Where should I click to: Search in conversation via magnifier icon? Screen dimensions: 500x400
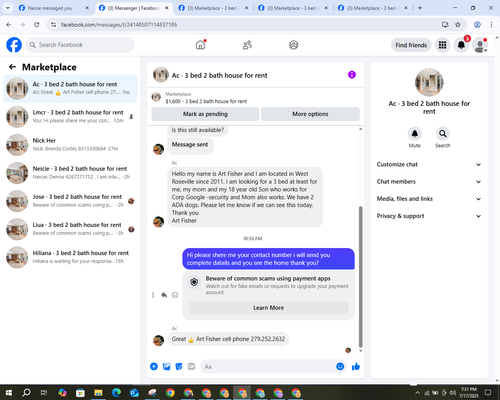pos(443,134)
